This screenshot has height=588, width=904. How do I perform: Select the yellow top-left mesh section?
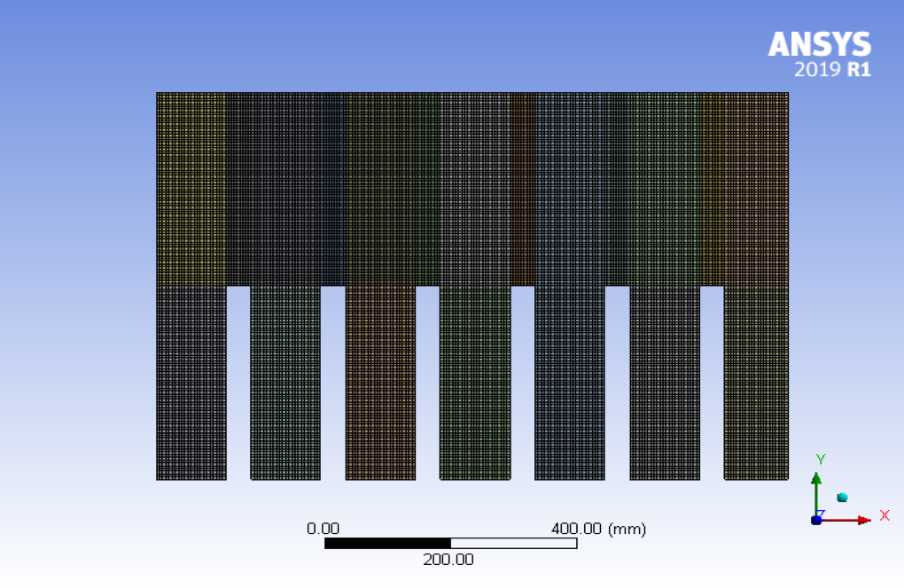(x=191, y=189)
